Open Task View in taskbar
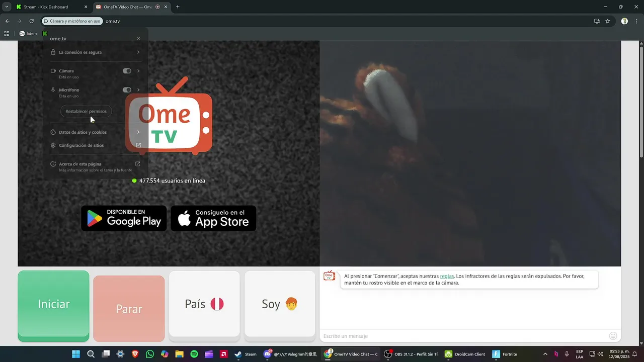The width and height of the screenshot is (644, 362). click(105, 354)
